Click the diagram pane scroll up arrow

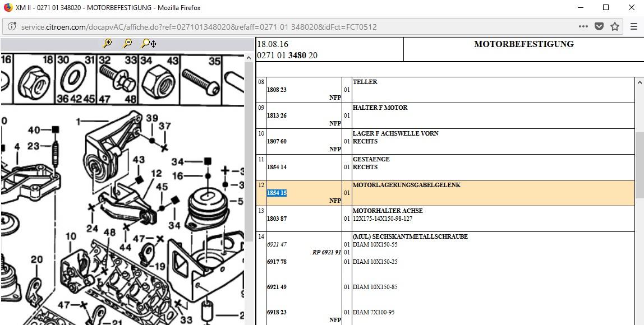[x=249, y=58]
